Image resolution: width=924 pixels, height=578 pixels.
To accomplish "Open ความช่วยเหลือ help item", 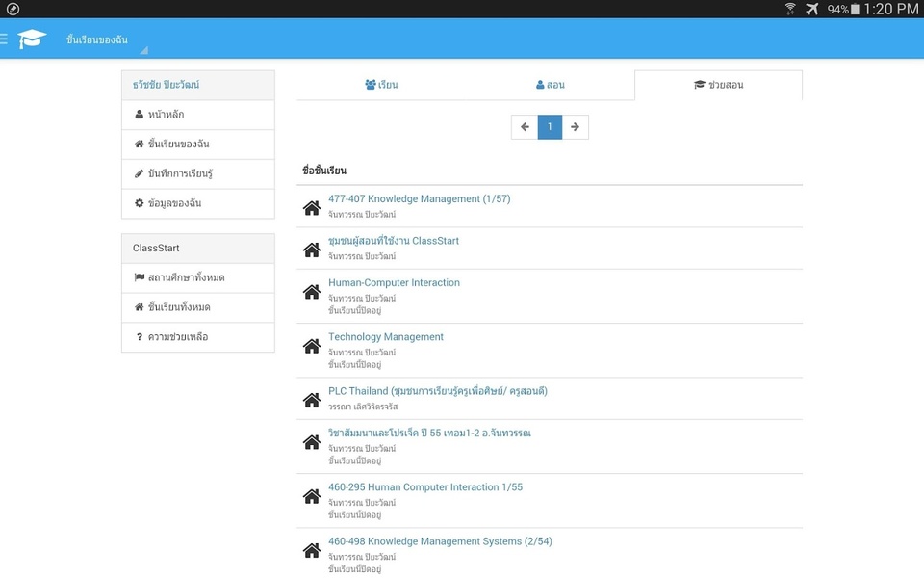I will [x=198, y=337].
